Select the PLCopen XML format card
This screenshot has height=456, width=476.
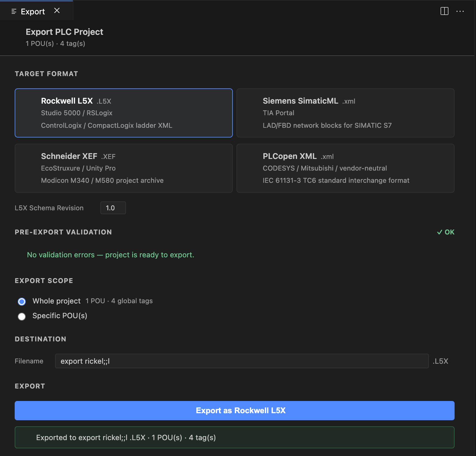pos(345,168)
